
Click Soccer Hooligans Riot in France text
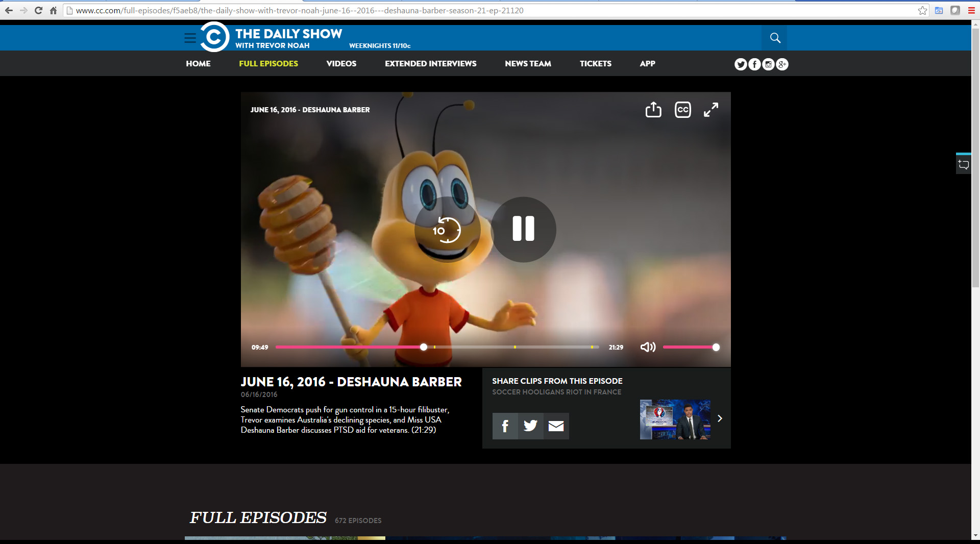pos(556,392)
